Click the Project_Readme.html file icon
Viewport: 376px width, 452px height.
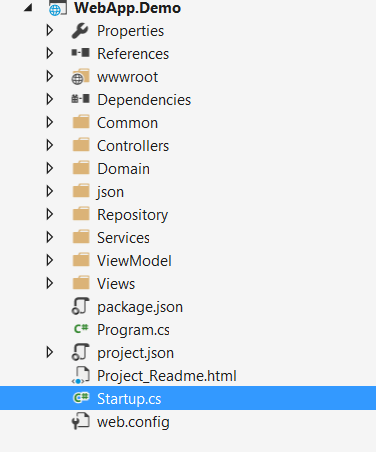pos(80,375)
